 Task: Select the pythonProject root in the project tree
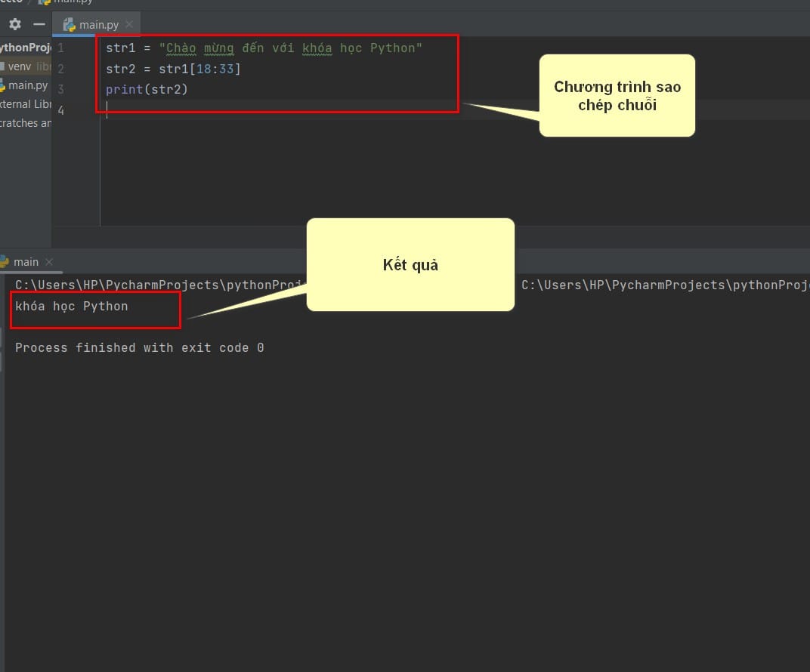25,48
